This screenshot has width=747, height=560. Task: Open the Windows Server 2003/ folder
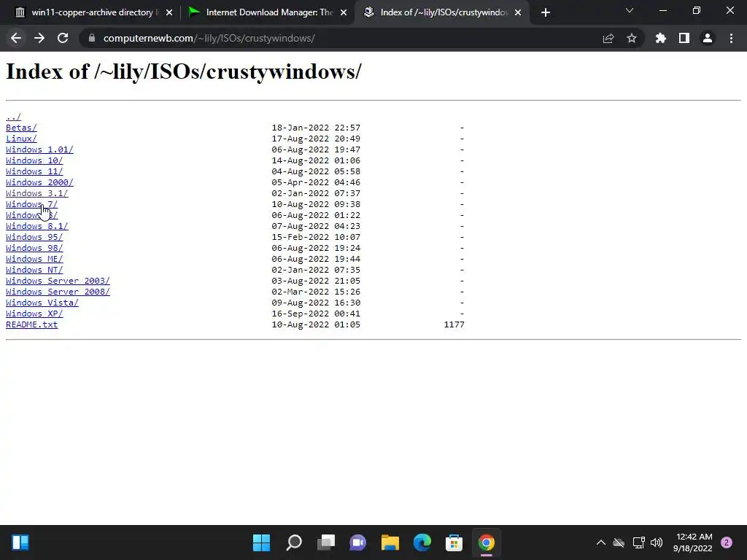click(x=58, y=281)
